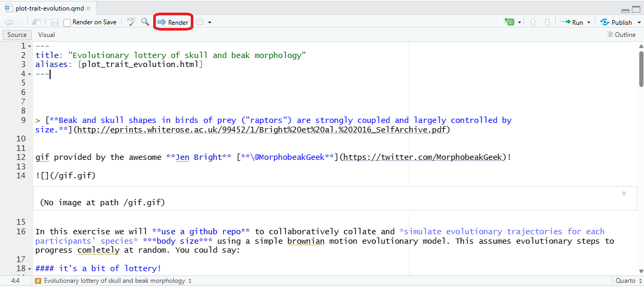
Task: Open the section navigator in status bar
Action: click(x=113, y=281)
